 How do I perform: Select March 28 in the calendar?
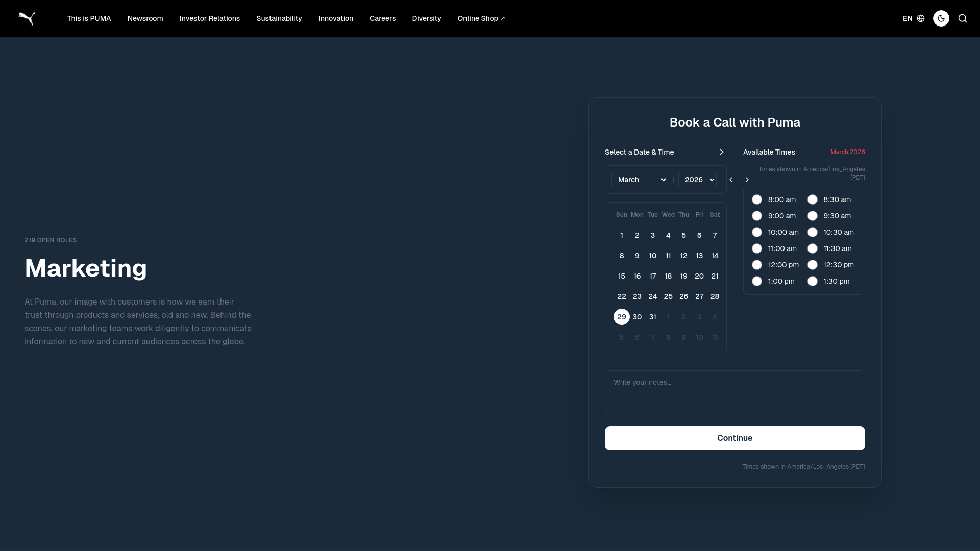(x=715, y=296)
